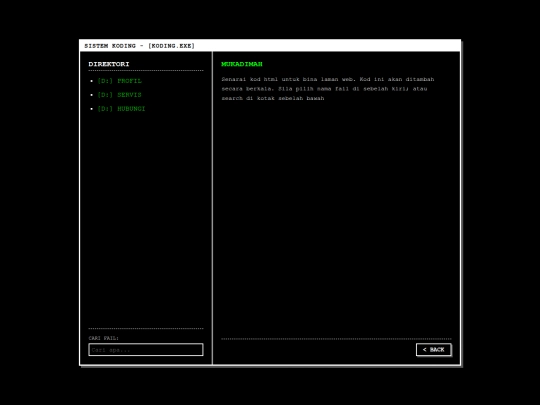Select the MUKADIMAH heading text

pyautogui.click(x=242, y=64)
